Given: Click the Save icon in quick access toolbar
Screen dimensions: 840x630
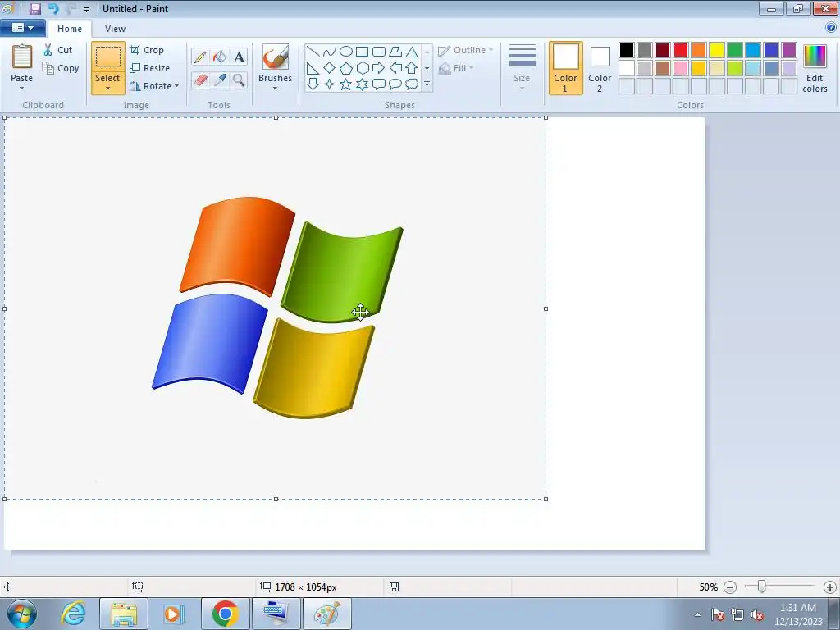Looking at the screenshot, I should click(34, 8).
